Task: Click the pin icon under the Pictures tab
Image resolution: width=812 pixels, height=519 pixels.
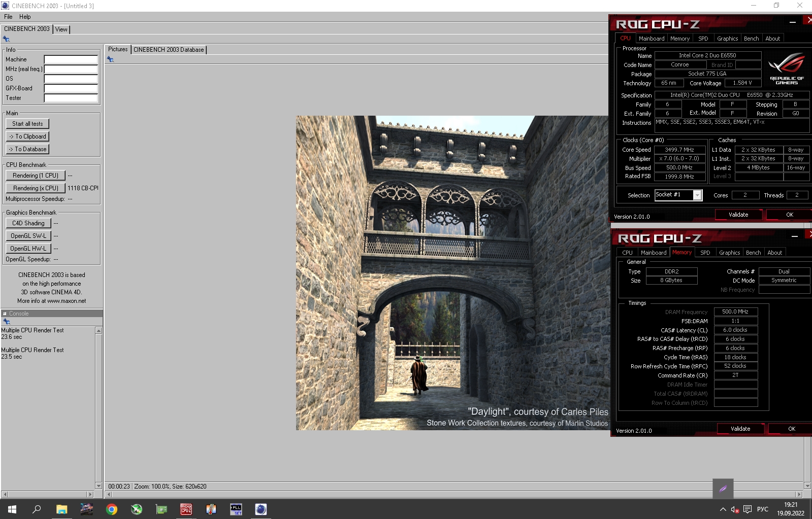Action: click(x=110, y=59)
